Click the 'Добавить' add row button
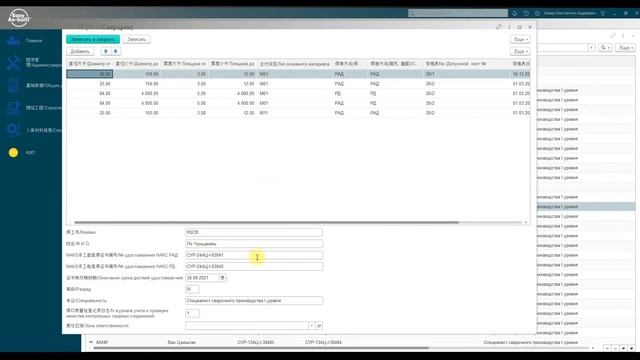The height and width of the screenshot is (360, 640). click(80, 51)
